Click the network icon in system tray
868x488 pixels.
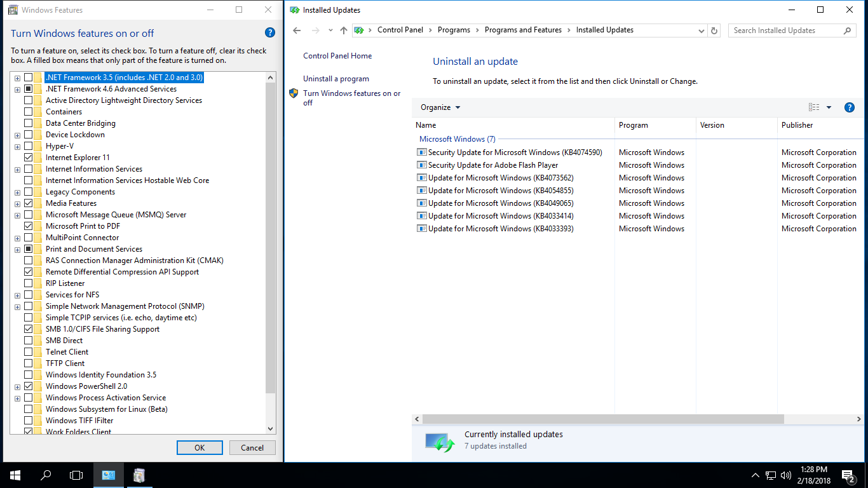pyautogui.click(x=771, y=475)
